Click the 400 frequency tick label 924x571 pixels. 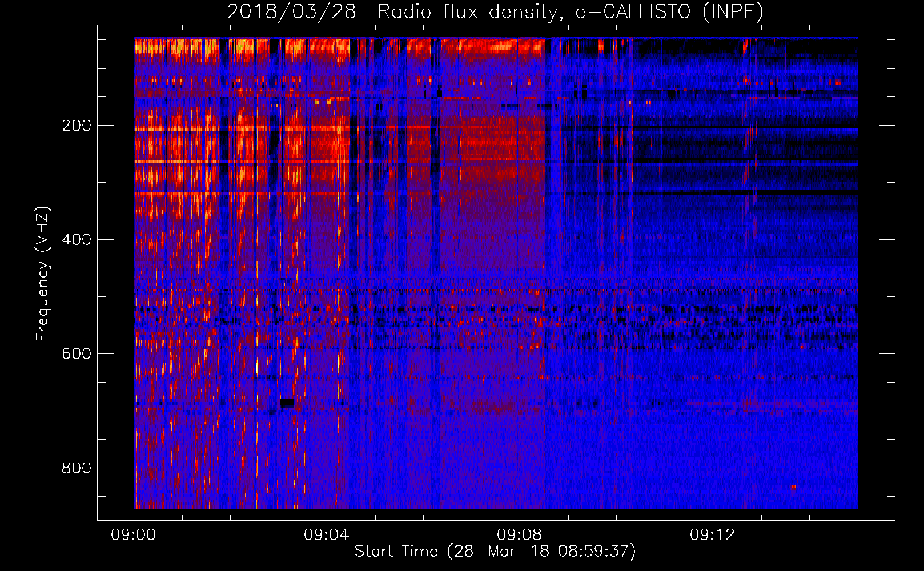(x=77, y=239)
